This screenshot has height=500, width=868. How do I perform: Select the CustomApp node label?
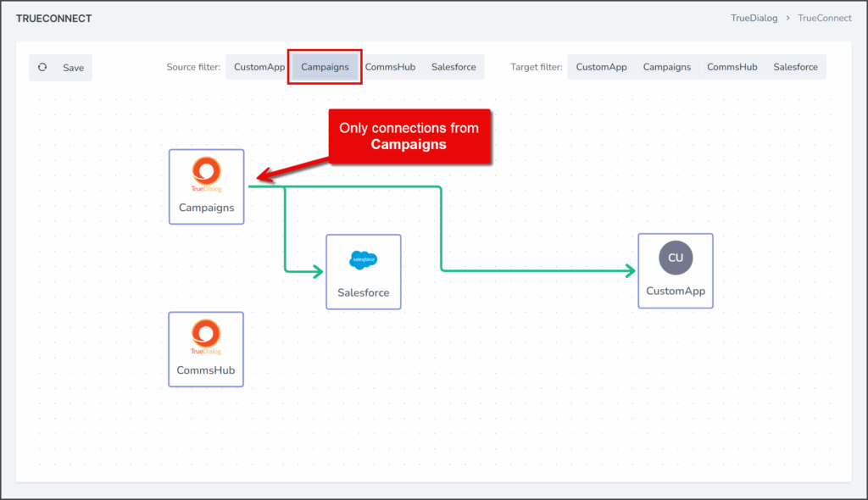click(x=676, y=291)
